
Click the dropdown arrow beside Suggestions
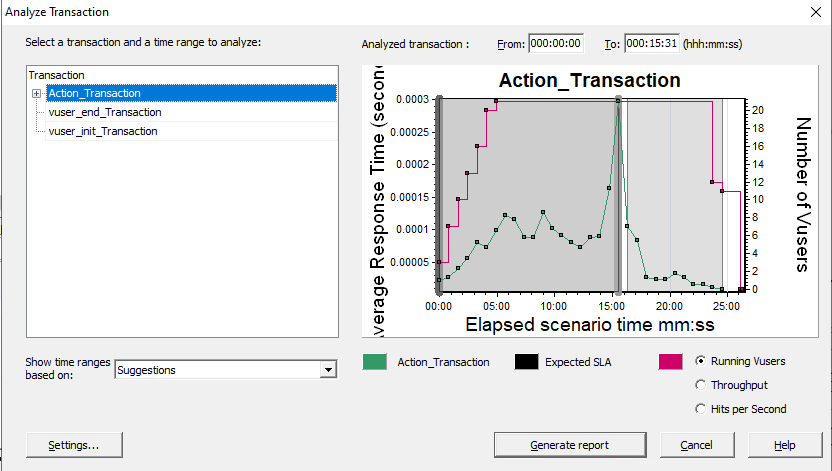click(327, 370)
